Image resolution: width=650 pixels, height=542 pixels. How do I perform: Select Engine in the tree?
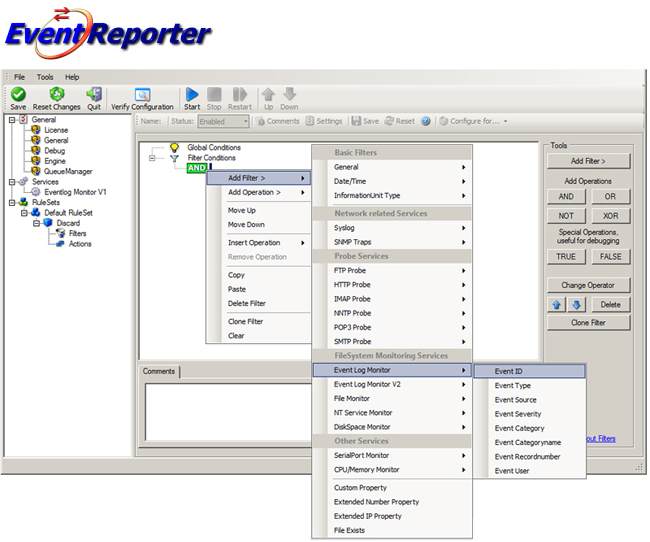pyautogui.click(x=55, y=161)
